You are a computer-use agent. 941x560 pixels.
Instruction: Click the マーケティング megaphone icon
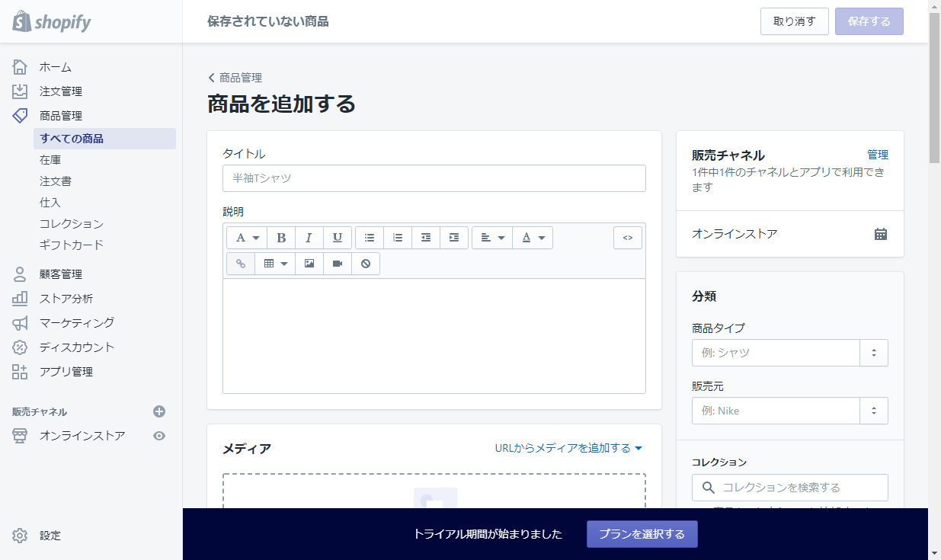(21, 323)
